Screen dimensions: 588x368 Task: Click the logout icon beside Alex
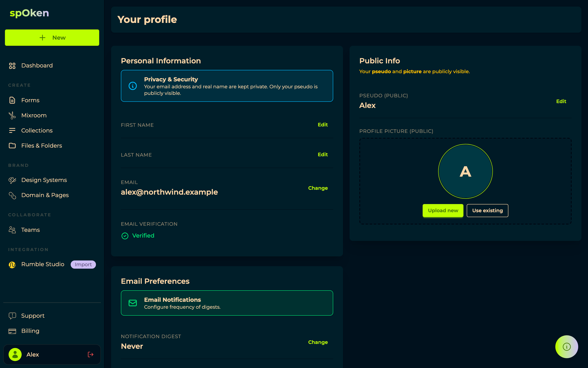[x=91, y=354]
